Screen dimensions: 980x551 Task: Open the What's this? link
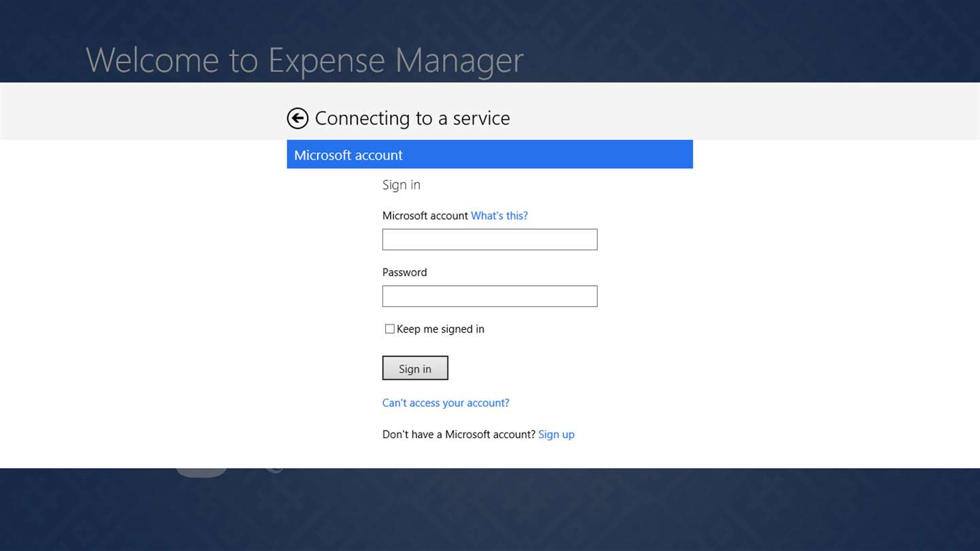(500, 216)
